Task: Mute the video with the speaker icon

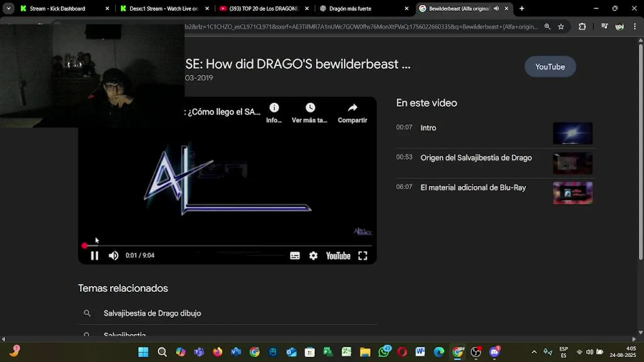Action: tap(114, 255)
